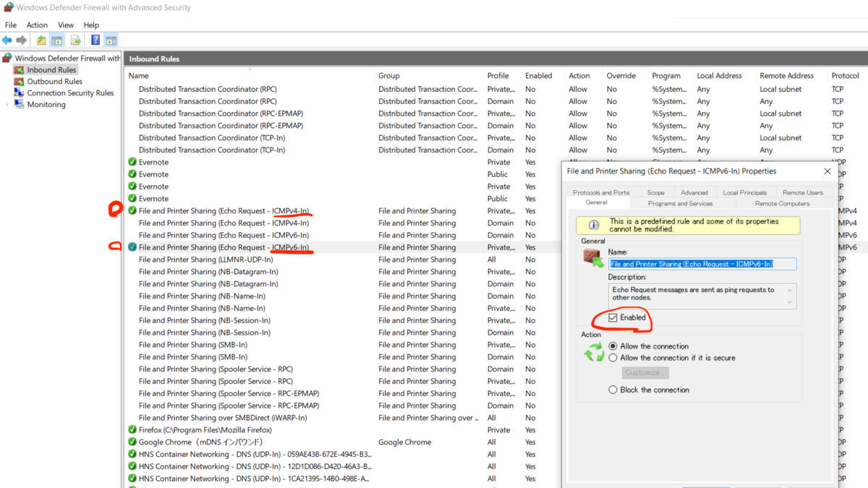Click the firewall icon beside root node

click(x=7, y=58)
